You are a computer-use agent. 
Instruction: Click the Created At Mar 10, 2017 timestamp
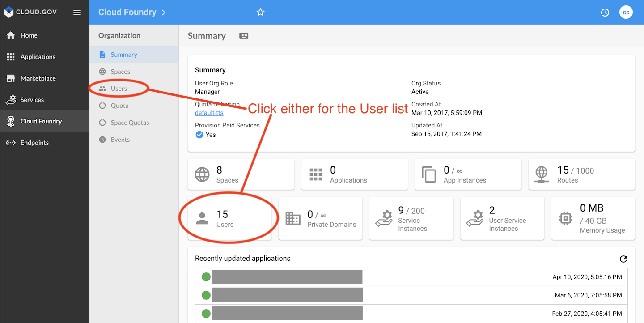[x=447, y=113]
